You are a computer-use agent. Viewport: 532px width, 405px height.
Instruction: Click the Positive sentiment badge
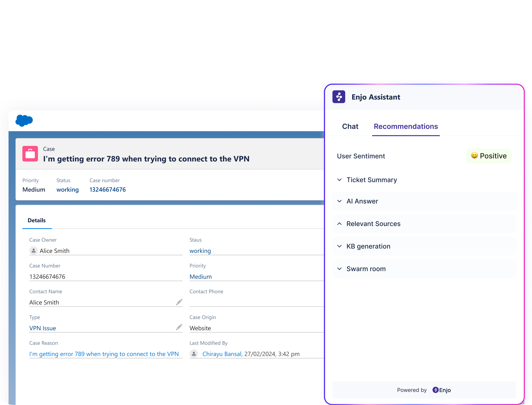coord(489,156)
